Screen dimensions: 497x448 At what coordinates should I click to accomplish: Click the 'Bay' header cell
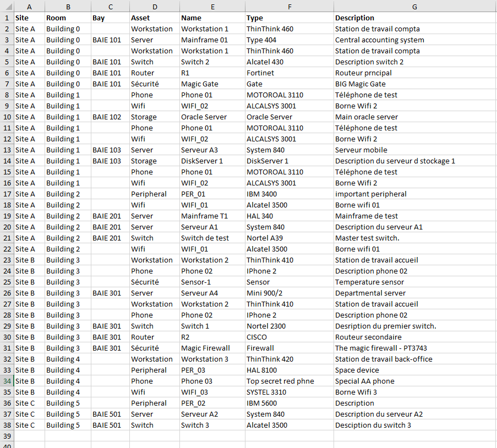pos(99,18)
